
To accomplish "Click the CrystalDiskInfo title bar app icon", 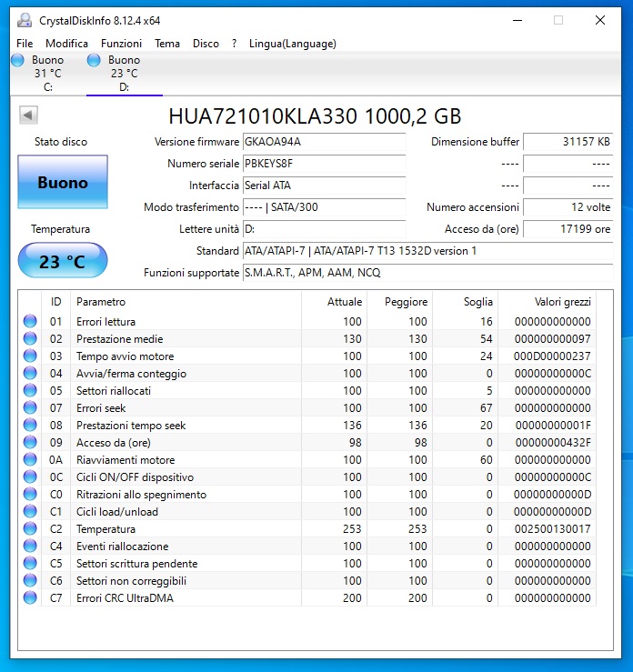I will [x=25, y=20].
